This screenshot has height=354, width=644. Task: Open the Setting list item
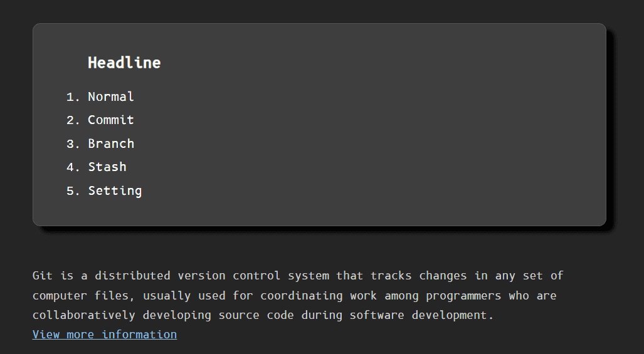tap(115, 190)
